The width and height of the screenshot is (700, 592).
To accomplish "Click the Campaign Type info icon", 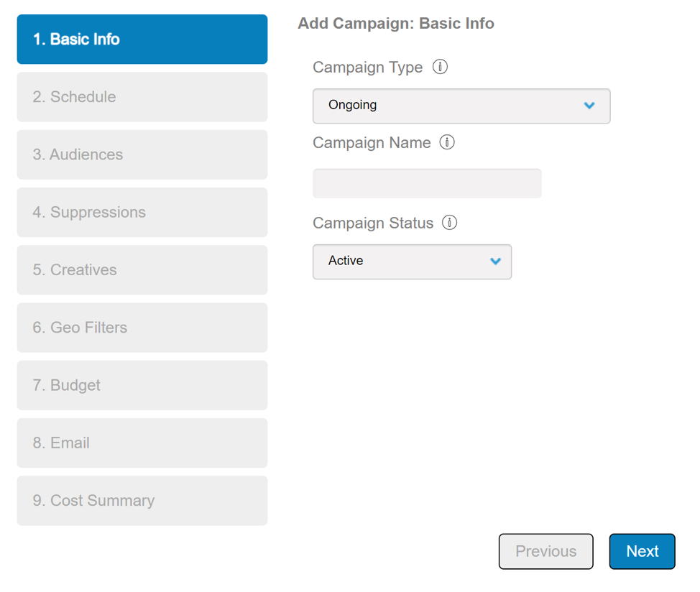I will click(x=441, y=66).
